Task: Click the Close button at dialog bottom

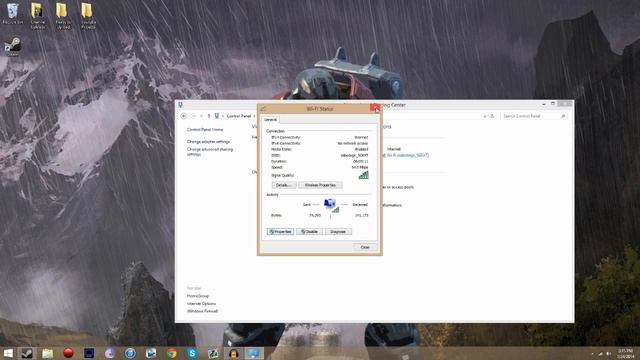Action: pos(365,247)
